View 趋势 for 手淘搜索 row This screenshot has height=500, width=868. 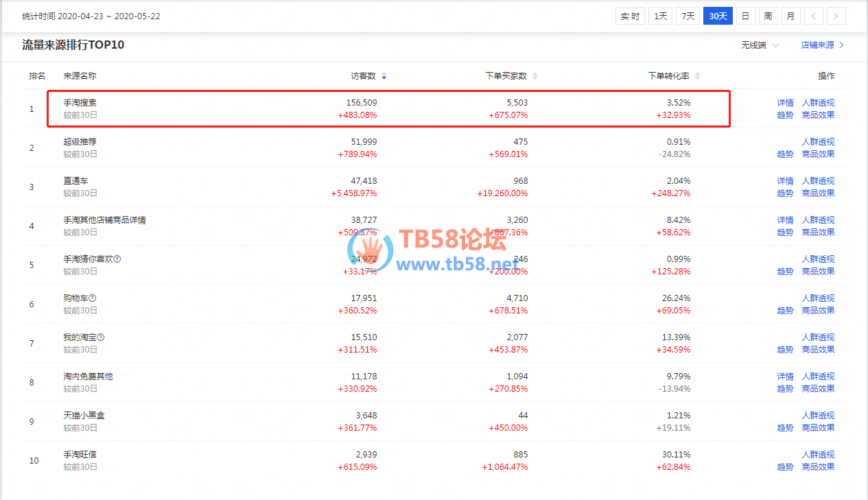click(x=785, y=115)
